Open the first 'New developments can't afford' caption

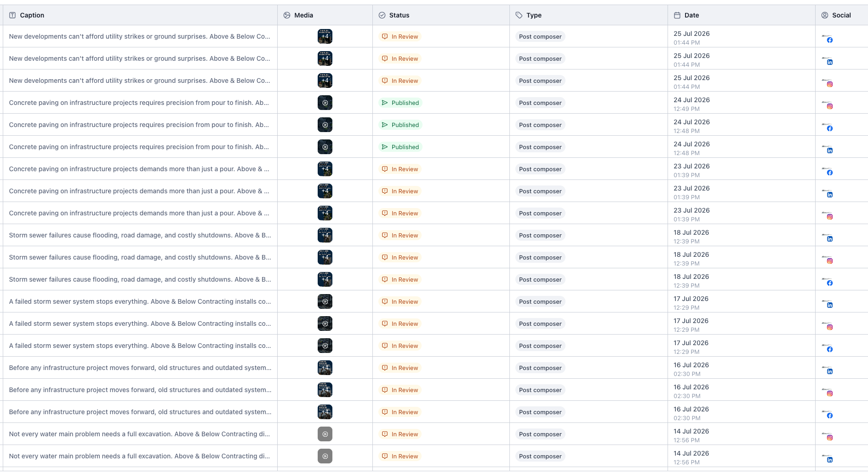[x=140, y=36]
